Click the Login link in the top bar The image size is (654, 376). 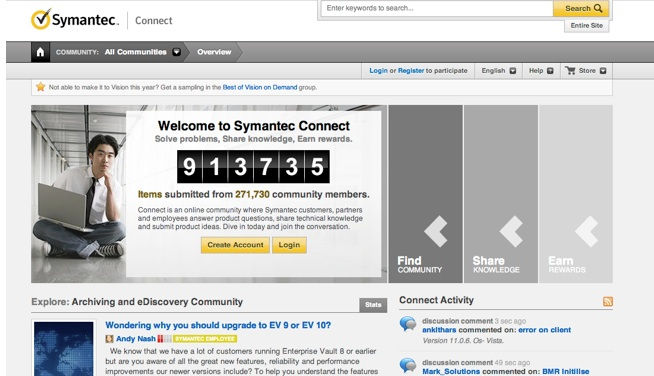coord(378,71)
